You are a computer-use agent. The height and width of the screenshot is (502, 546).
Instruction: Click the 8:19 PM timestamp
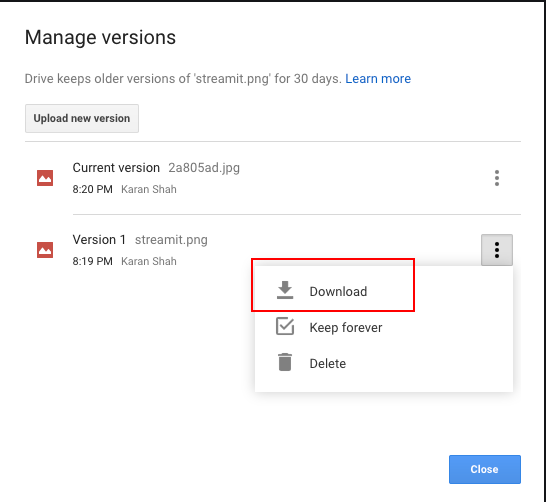92,261
